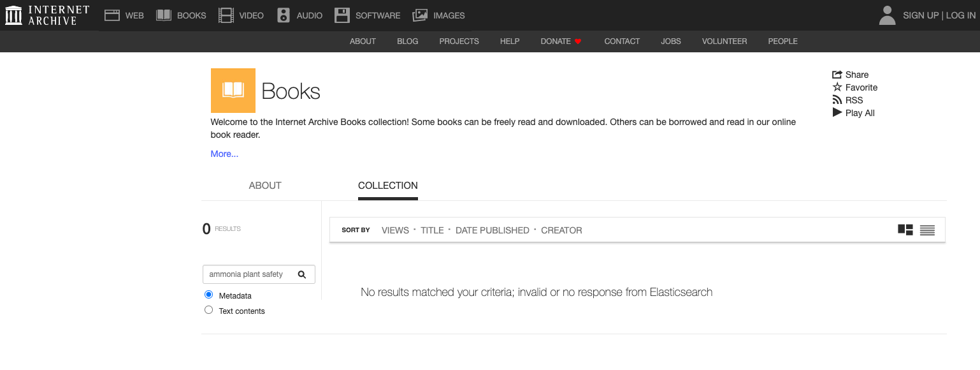
Task: Open the About menu item
Action: pos(363,41)
